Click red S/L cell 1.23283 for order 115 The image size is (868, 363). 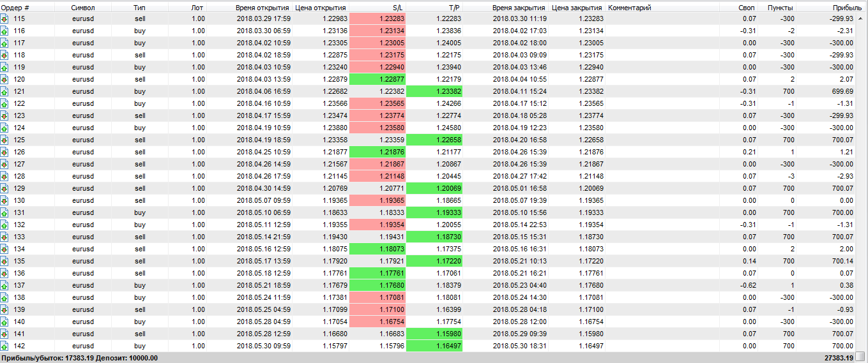tap(377, 19)
